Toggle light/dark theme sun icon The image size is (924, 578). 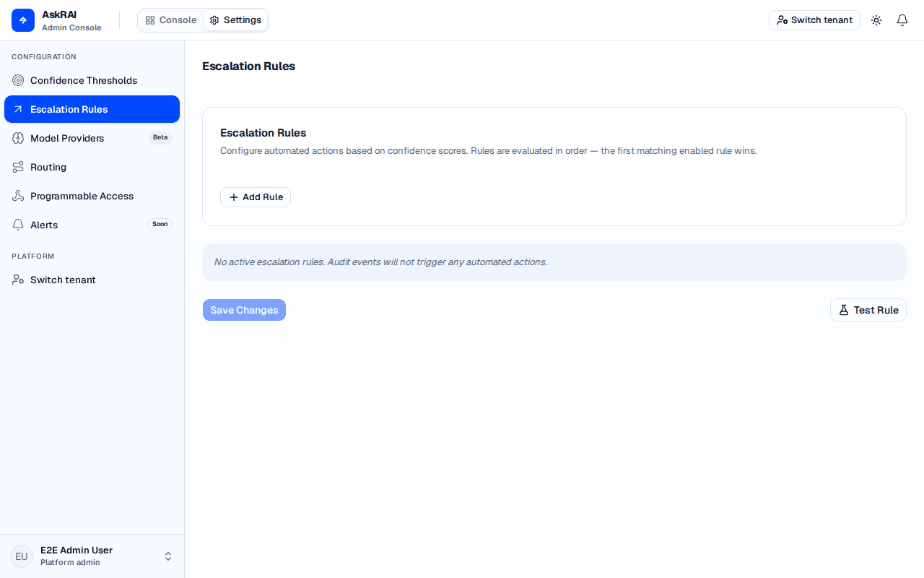(876, 20)
